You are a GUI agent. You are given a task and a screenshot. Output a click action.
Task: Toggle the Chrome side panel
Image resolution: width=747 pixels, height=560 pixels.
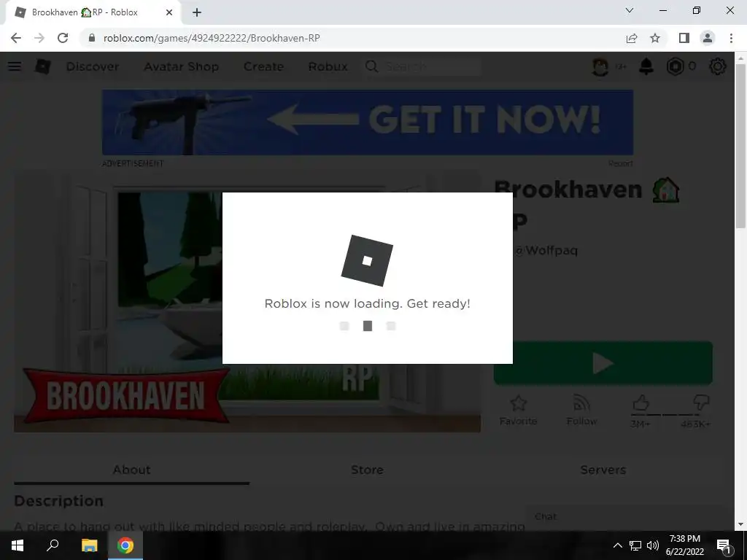(684, 38)
